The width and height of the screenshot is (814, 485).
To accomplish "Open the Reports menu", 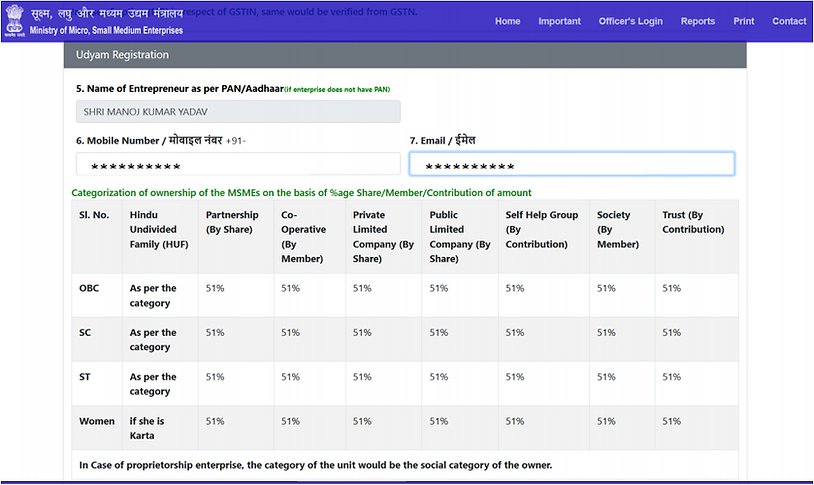I will coord(698,21).
